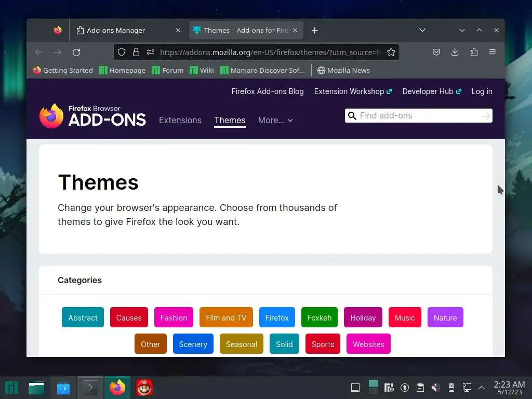Screen dimensions: 532x399
Task: Select the Foxkeh category
Action: pyautogui.click(x=320, y=317)
